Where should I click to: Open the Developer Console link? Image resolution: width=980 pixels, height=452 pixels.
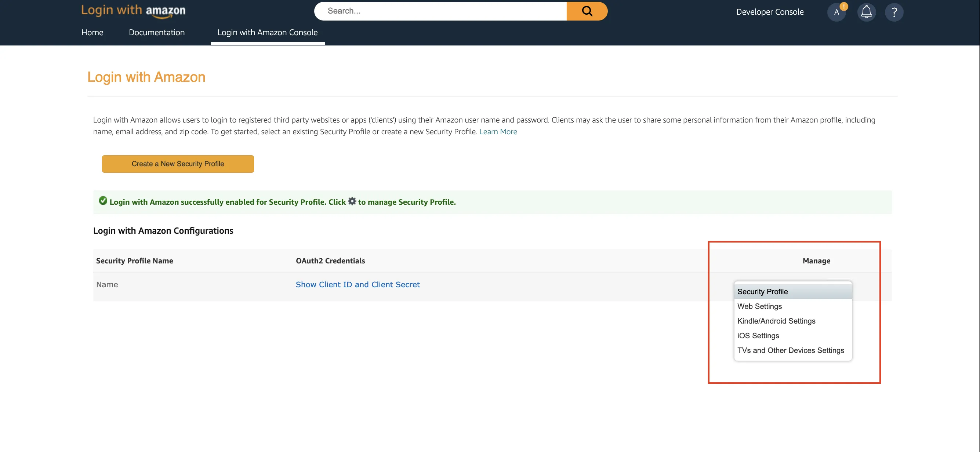(x=770, y=12)
